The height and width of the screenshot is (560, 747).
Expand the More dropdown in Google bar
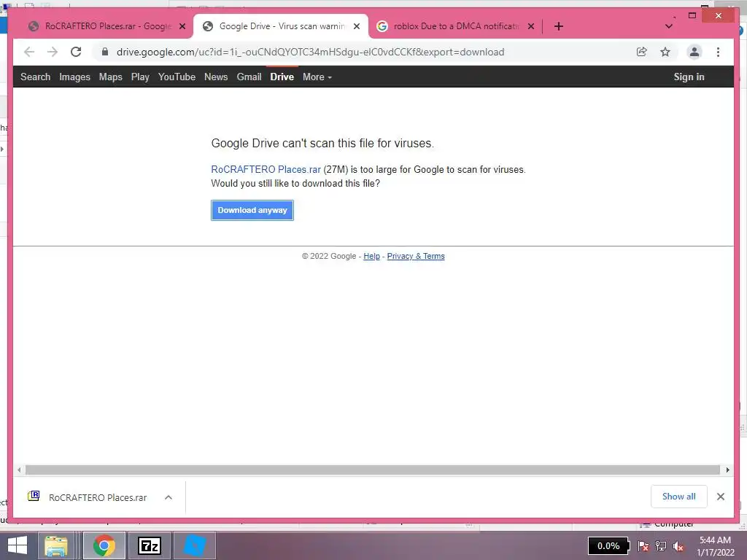[x=317, y=77]
